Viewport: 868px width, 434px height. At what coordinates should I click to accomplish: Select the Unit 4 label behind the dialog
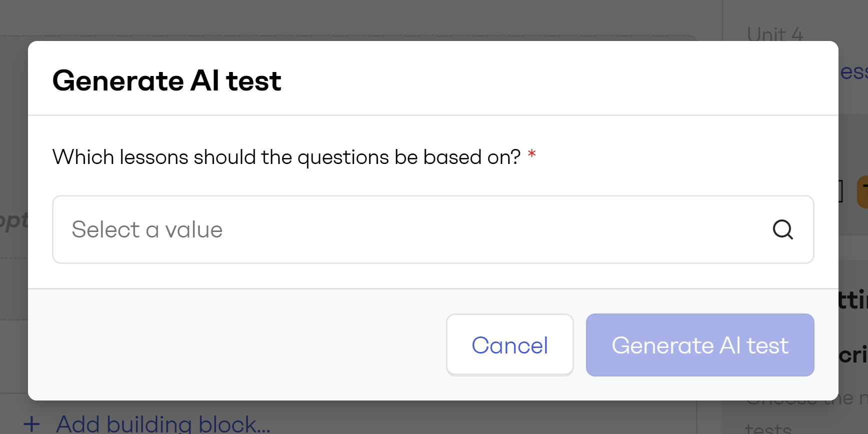click(774, 34)
